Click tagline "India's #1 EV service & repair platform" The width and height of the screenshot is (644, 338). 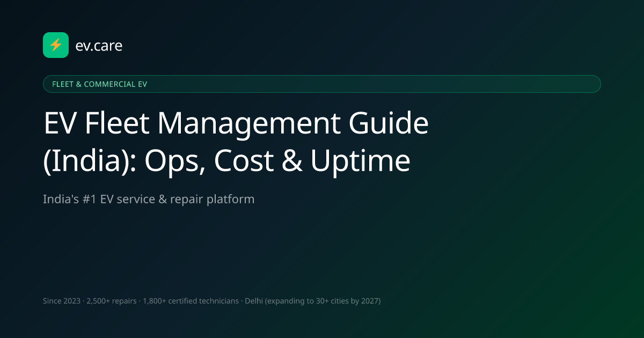149,199
